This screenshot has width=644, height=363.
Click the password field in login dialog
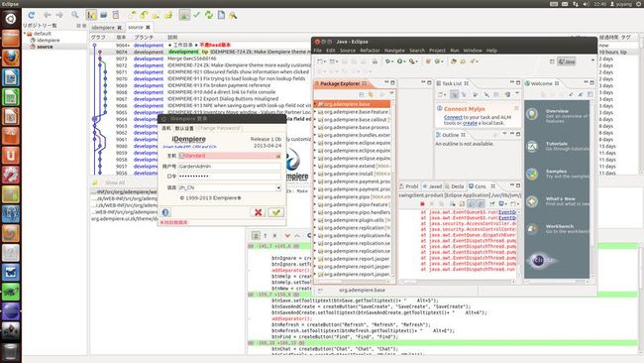coord(229,177)
